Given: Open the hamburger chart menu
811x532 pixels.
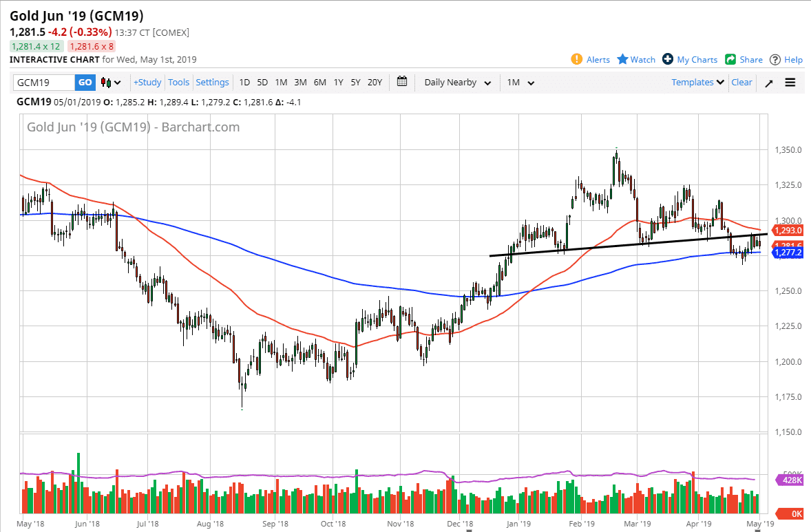Looking at the screenshot, I should [790, 82].
